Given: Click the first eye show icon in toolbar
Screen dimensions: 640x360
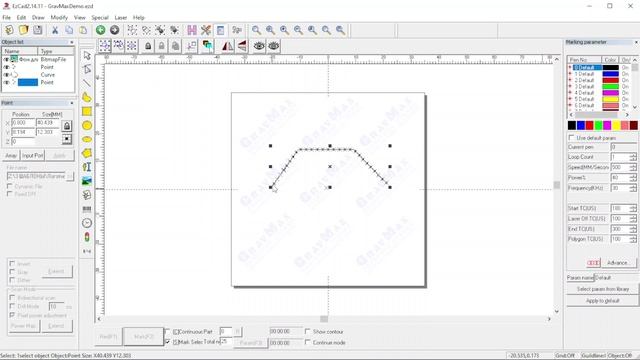Looking at the screenshot, I should click(x=259, y=46).
